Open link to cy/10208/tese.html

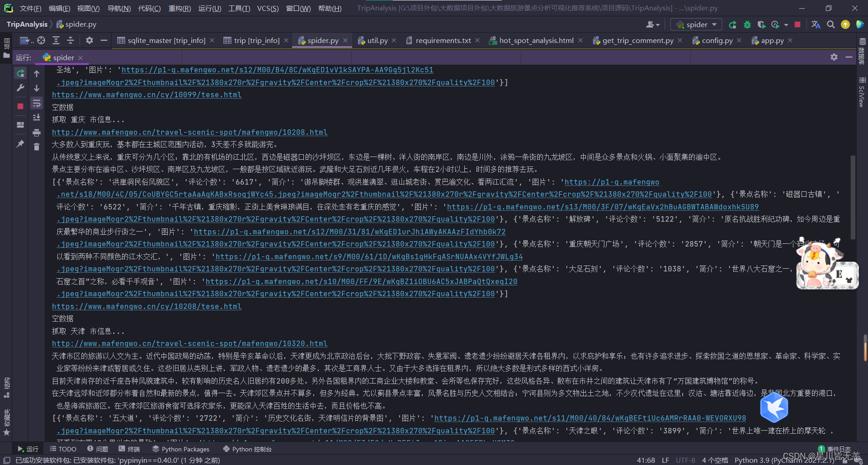(146, 306)
